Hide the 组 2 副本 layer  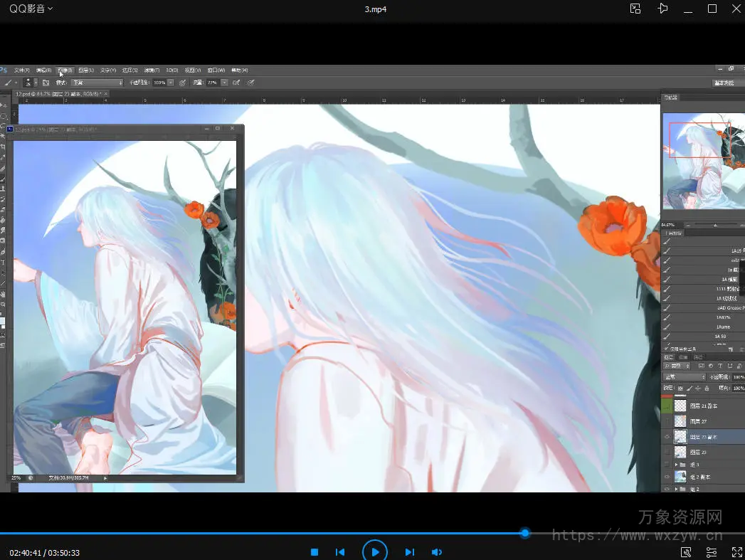point(667,477)
